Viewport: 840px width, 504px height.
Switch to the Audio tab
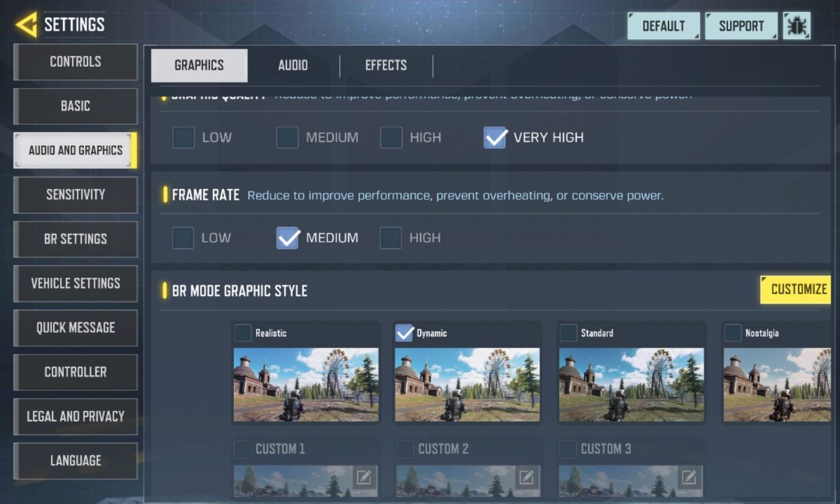coord(293,65)
